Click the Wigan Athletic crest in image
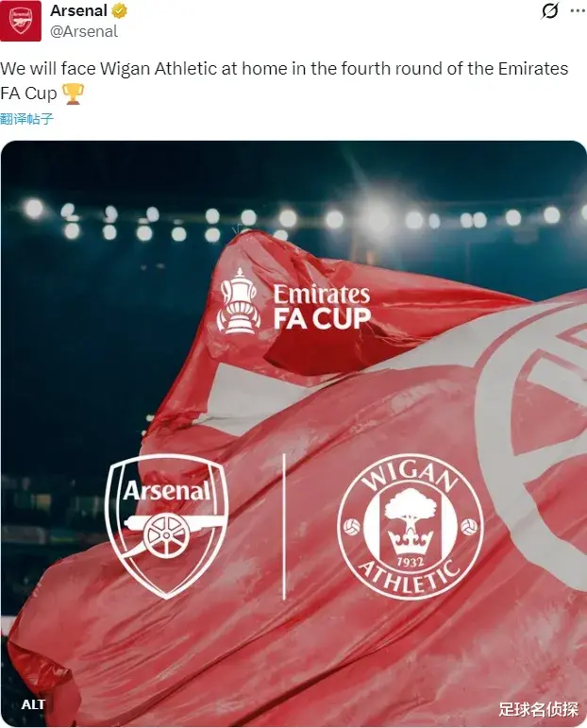 411,527
